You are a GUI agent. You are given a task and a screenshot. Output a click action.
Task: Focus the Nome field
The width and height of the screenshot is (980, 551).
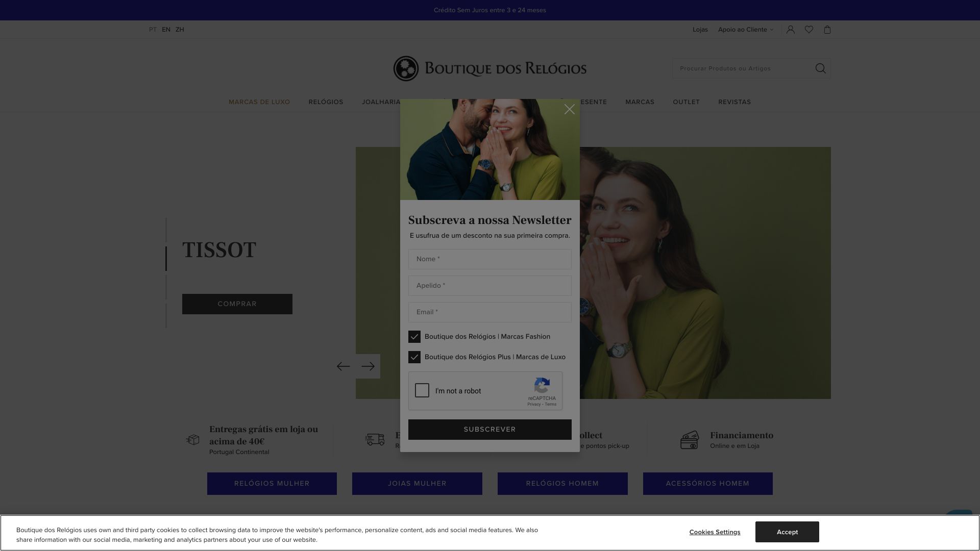tap(490, 259)
